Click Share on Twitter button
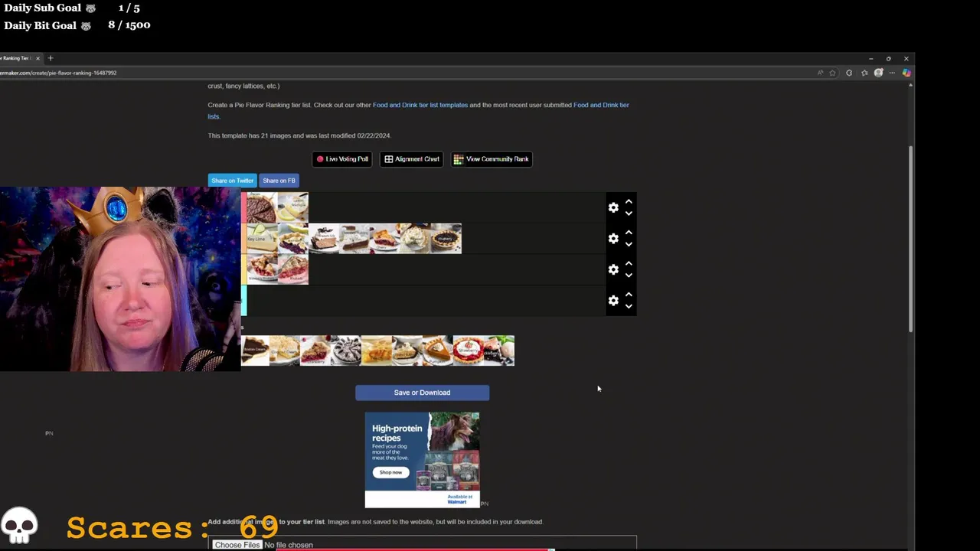The height and width of the screenshot is (551, 980). 232,181
